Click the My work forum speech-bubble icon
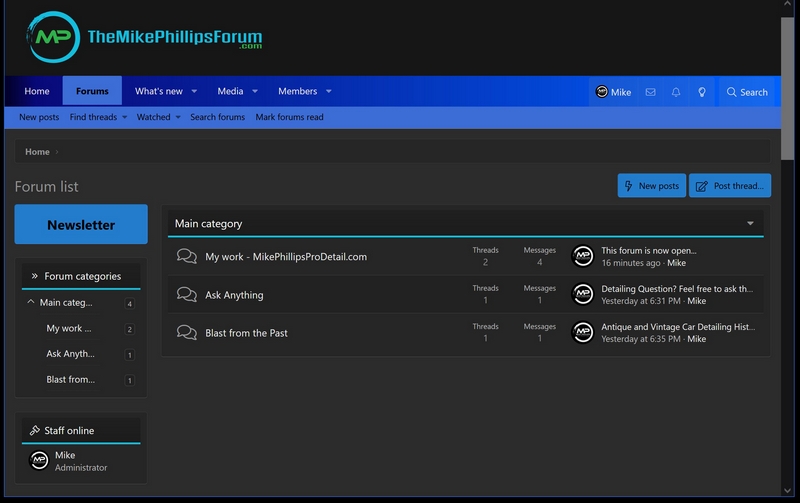 coord(187,256)
